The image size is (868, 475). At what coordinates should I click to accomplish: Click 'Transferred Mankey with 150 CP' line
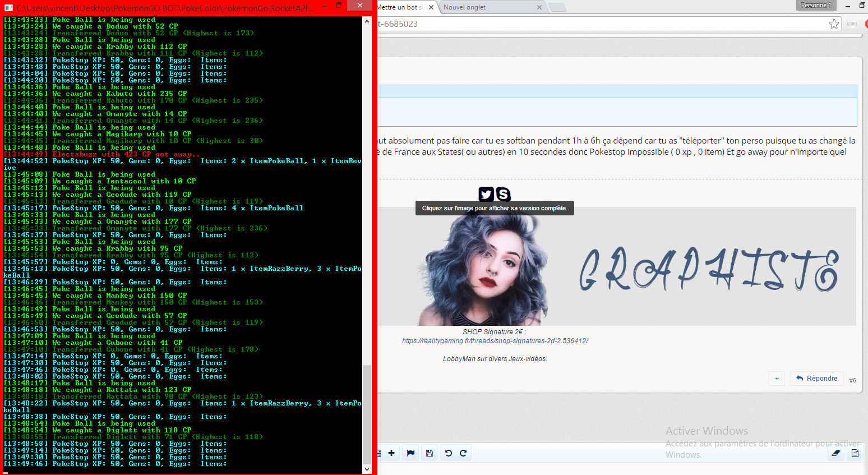pyautogui.click(x=133, y=302)
